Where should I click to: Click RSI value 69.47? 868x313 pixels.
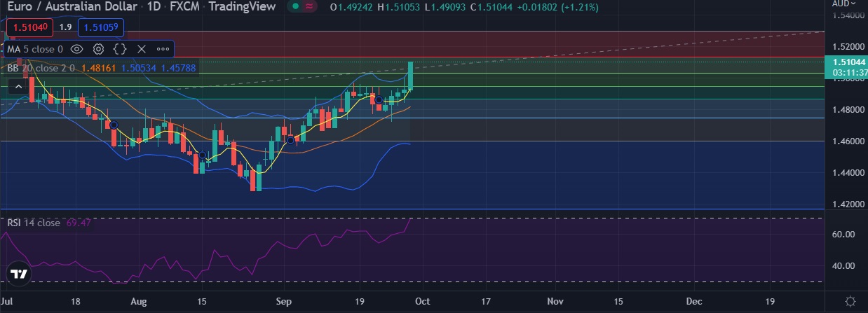point(78,223)
